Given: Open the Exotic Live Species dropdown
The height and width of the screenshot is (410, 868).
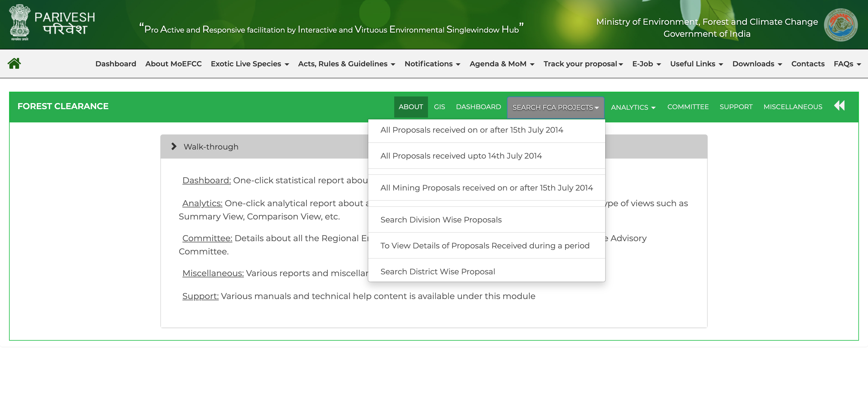Looking at the screenshot, I should pyautogui.click(x=250, y=64).
